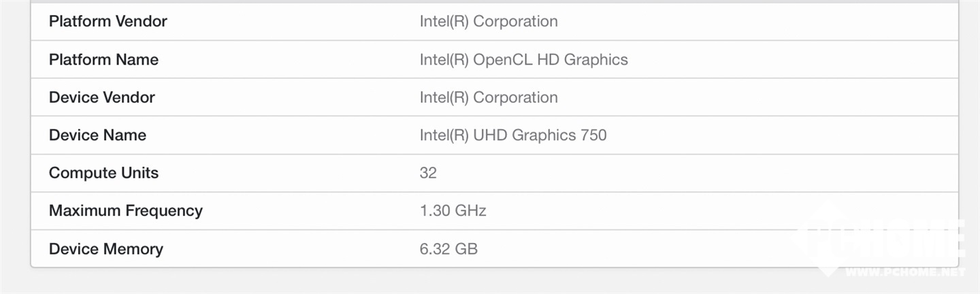Select the Device Vendor label

pyautogui.click(x=102, y=97)
